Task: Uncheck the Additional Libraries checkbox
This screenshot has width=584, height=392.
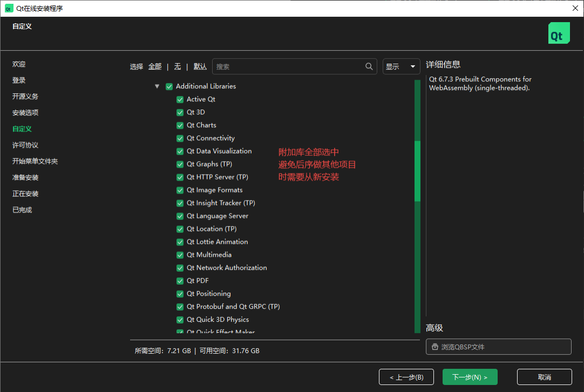Action: (169, 86)
